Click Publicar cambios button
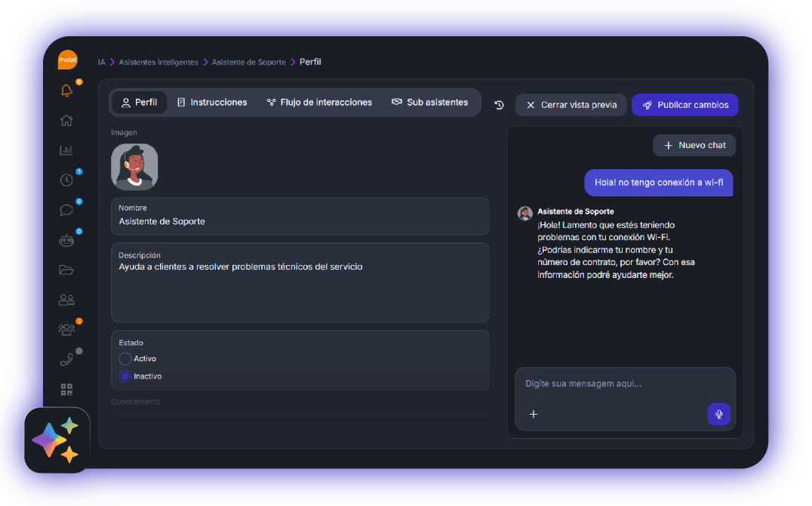Screen dimensions: 812x506 [685, 105]
